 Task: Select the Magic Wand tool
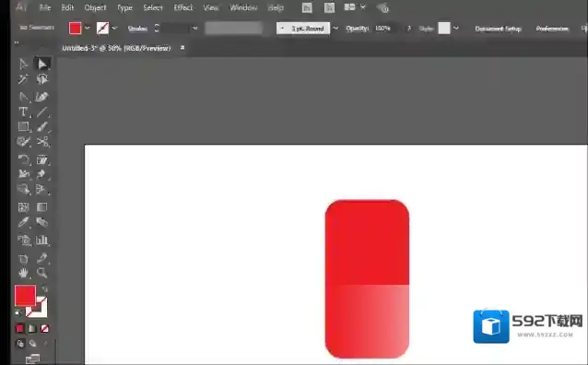tap(23, 79)
